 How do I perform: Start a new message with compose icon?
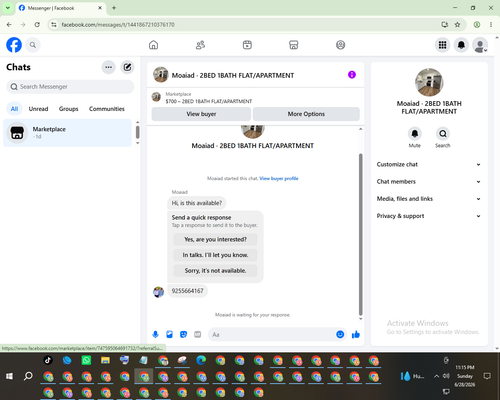coord(127,67)
